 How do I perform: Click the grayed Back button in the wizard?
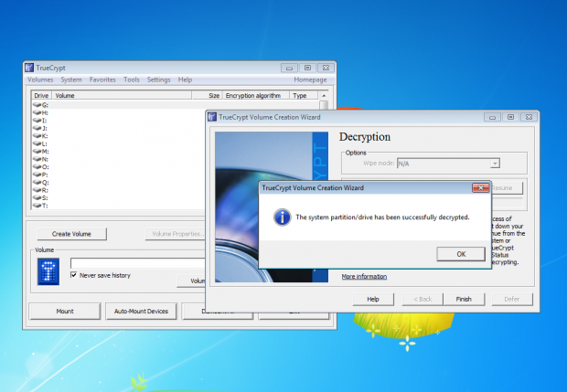(x=423, y=299)
